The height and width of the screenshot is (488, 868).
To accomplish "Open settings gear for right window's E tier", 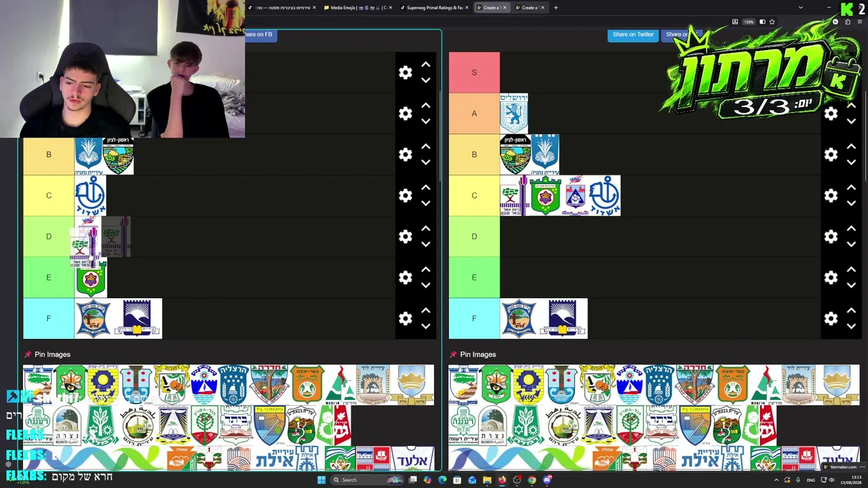I will (x=831, y=277).
